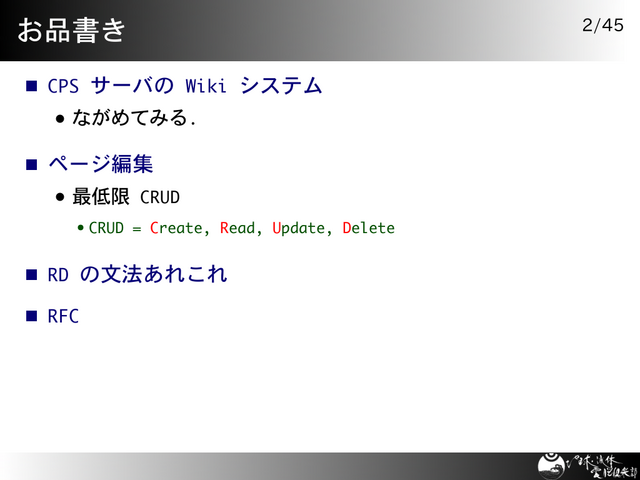Image resolution: width=640 pixels, height=480 pixels.
Task: Select the square bullet next to ページ編集
Action: [32, 163]
